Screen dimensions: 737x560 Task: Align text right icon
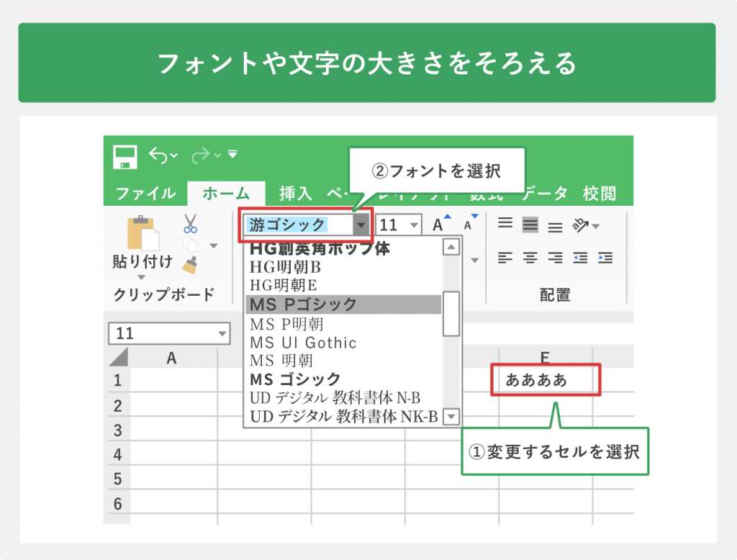click(555, 258)
